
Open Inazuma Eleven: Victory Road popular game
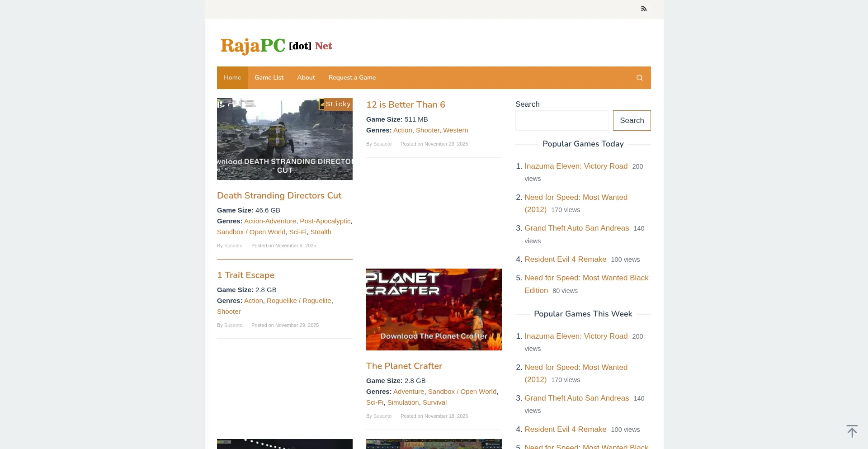pos(576,166)
